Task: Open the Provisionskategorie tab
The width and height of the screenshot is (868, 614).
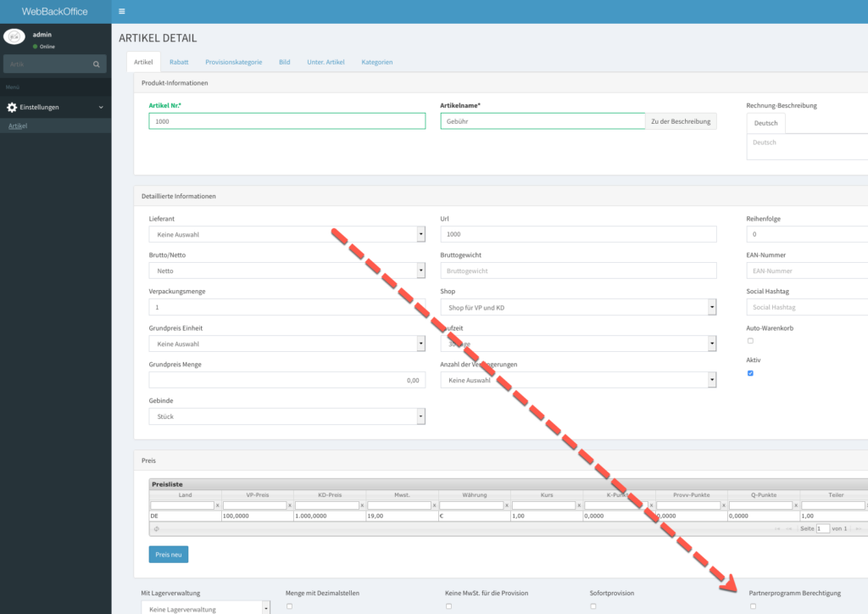Action: pos(234,62)
